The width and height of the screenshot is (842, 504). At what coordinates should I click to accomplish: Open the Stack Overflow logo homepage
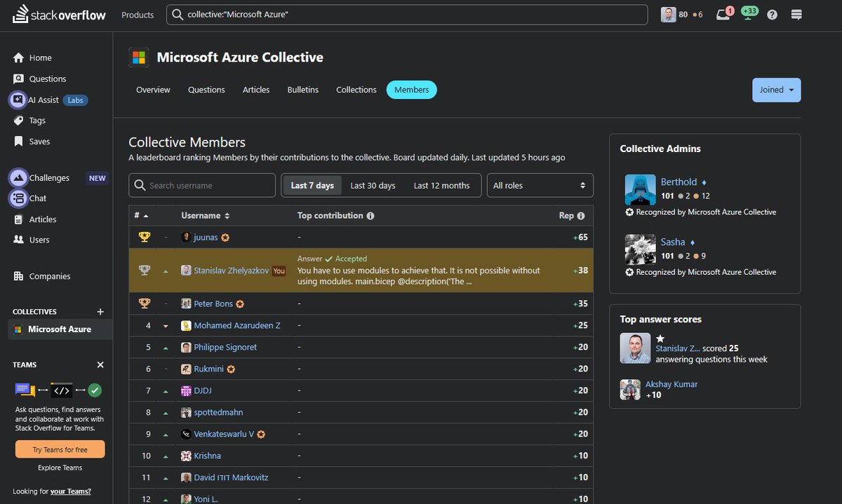click(x=60, y=14)
